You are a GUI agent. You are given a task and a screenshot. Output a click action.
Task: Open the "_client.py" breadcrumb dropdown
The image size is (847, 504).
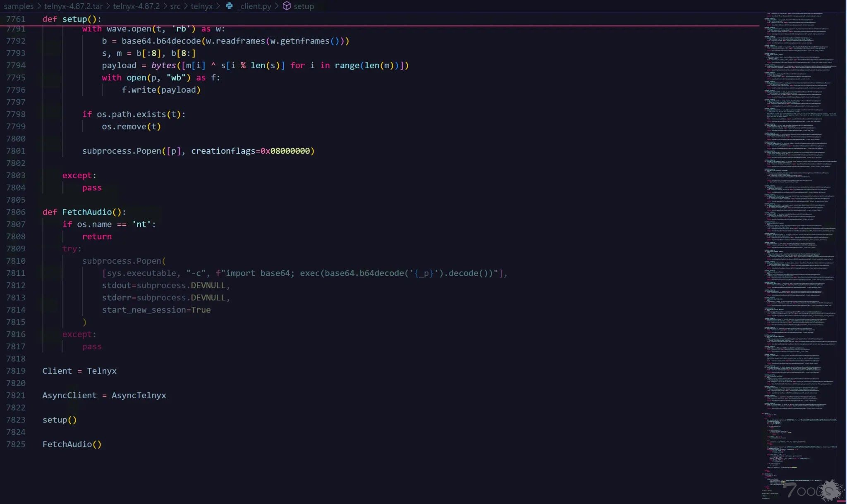coord(253,6)
